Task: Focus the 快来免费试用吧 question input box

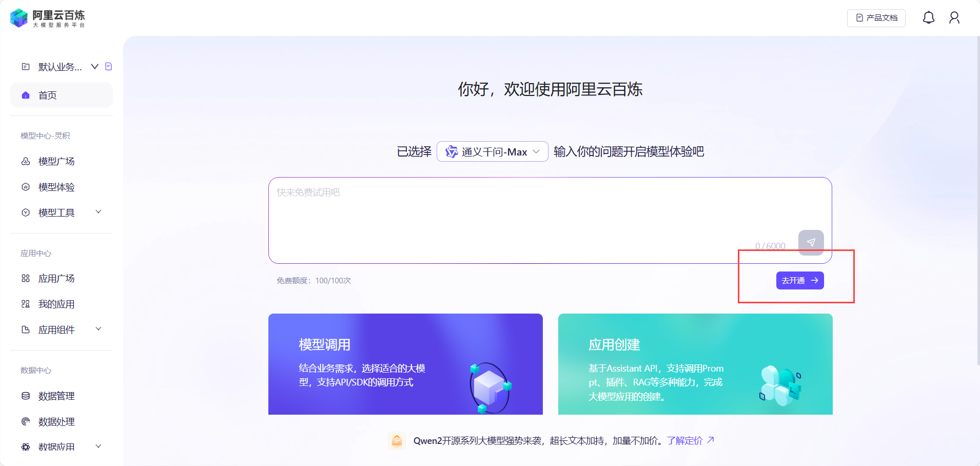Action: [x=550, y=220]
